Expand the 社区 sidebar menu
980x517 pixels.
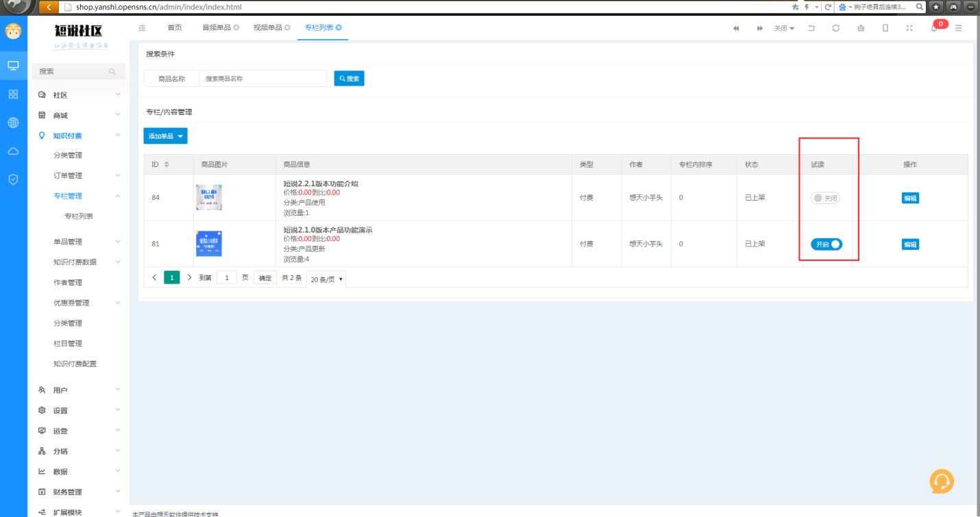(79, 95)
